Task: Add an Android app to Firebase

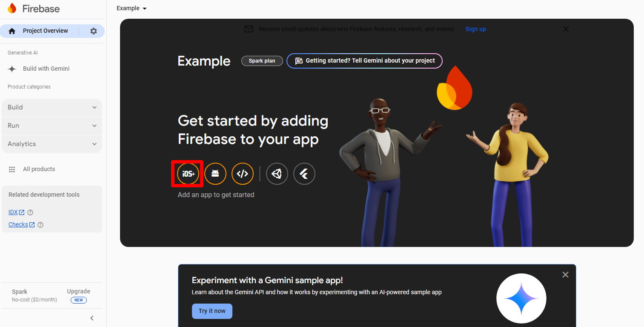Action: click(215, 174)
